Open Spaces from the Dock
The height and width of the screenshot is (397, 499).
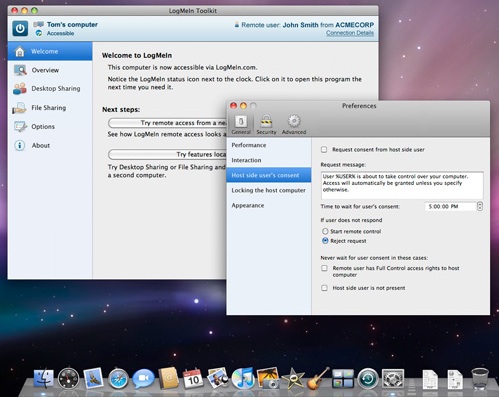(343, 379)
